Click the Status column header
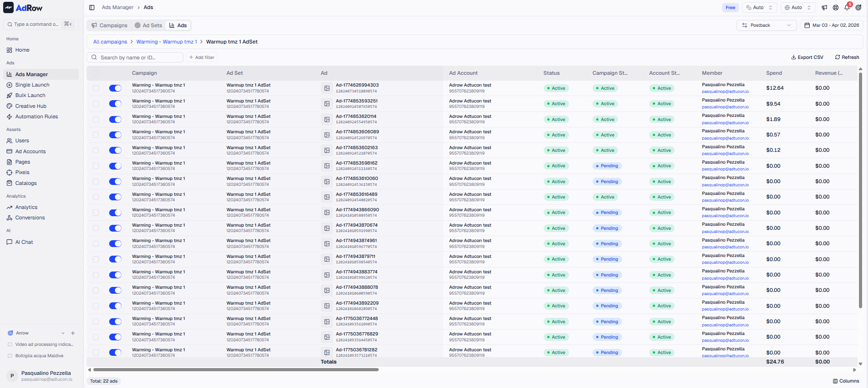 tap(551, 73)
